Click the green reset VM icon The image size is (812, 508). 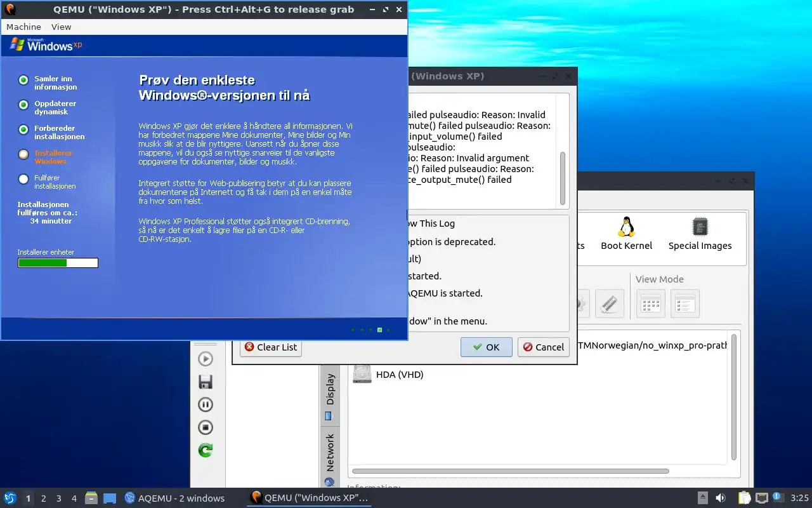tap(206, 450)
